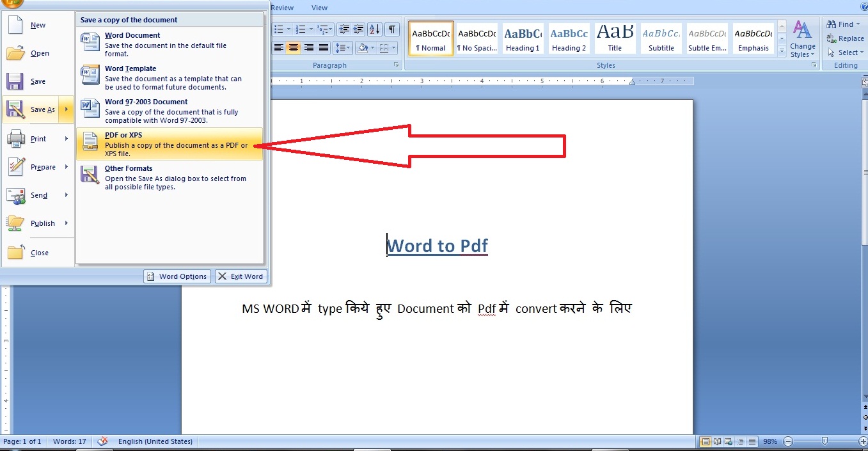Image resolution: width=868 pixels, height=451 pixels.
Task: Switch to Outline view
Action: click(741, 441)
